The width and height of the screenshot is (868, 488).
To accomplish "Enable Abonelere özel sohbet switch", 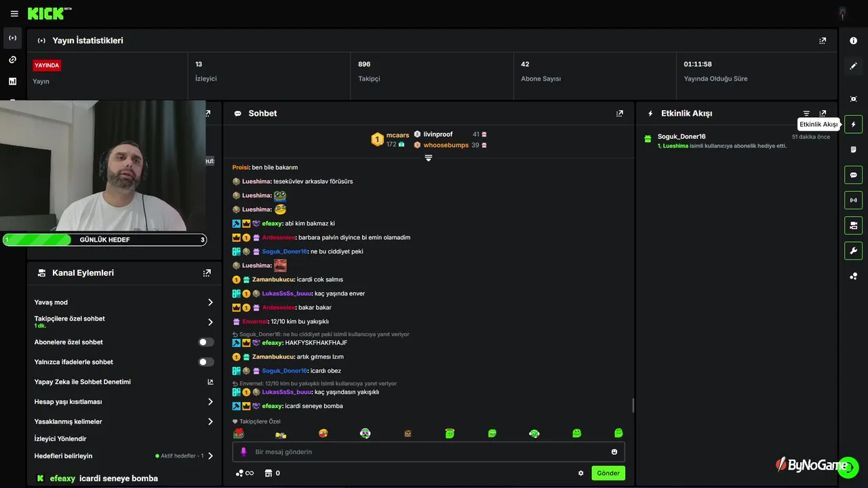I will tap(206, 342).
